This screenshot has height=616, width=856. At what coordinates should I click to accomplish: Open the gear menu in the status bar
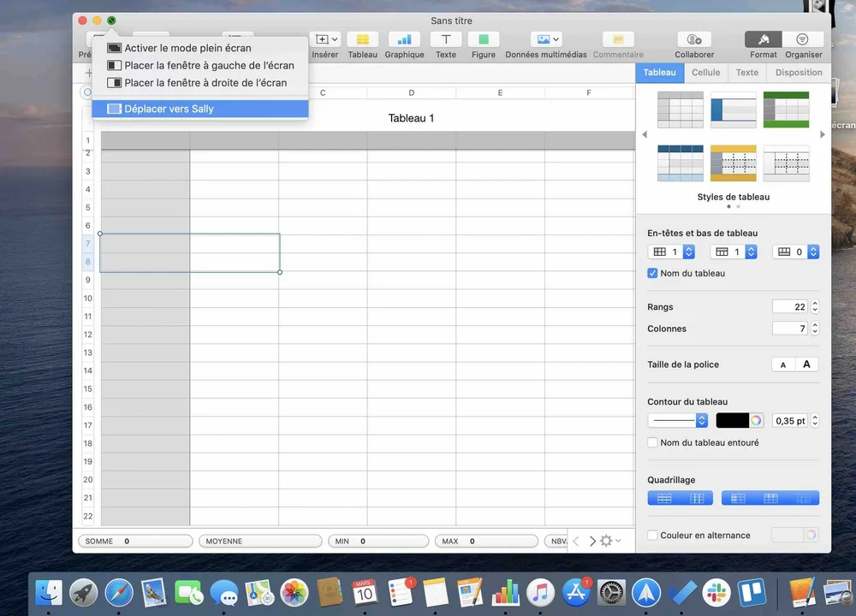pos(609,541)
